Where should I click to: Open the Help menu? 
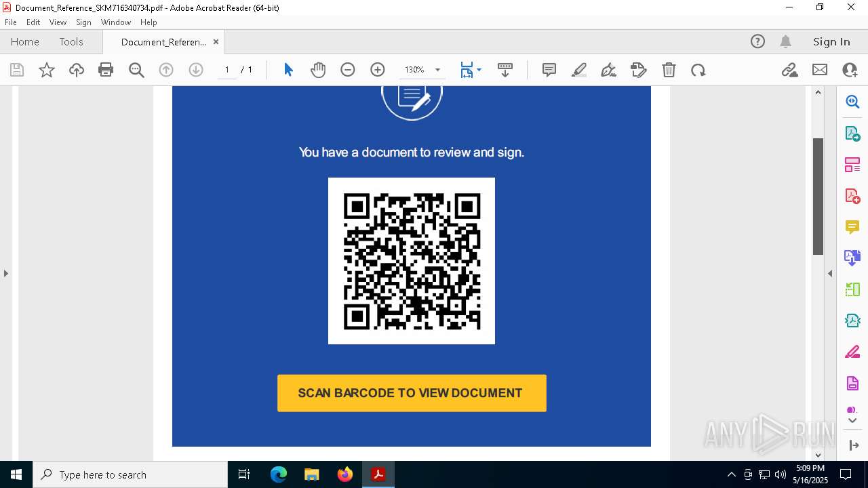149,22
